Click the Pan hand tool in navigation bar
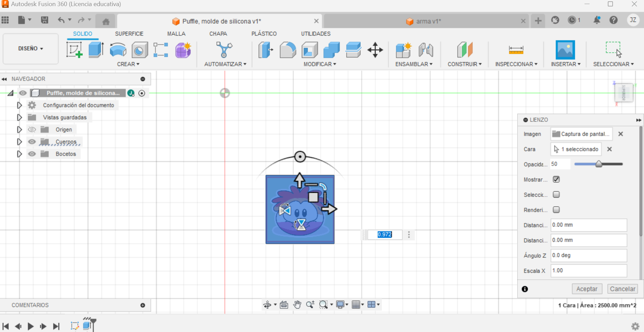644x332 pixels. pyautogui.click(x=297, y=305)
